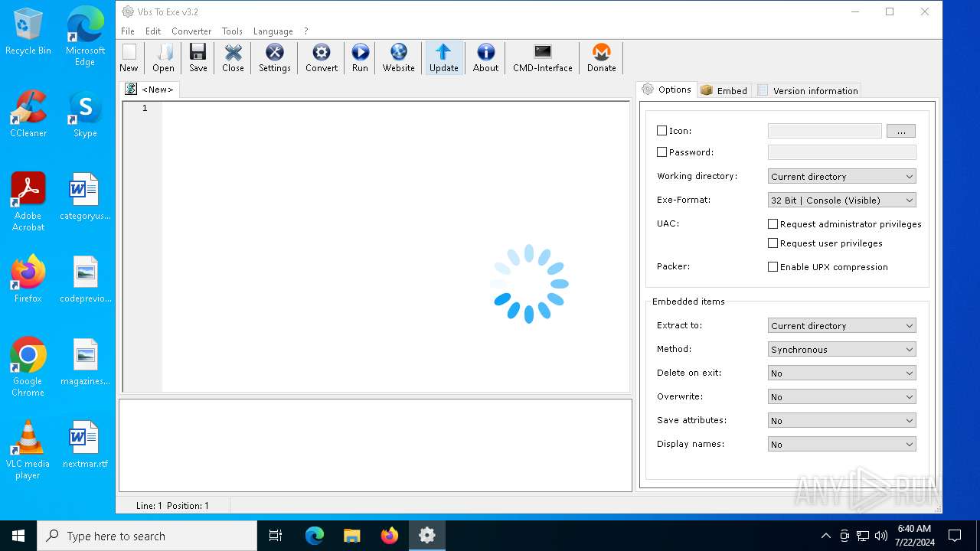The width and height of the screenshot is (980, 551).
Task: Open the Working directory dropdown
Action: 842,176
